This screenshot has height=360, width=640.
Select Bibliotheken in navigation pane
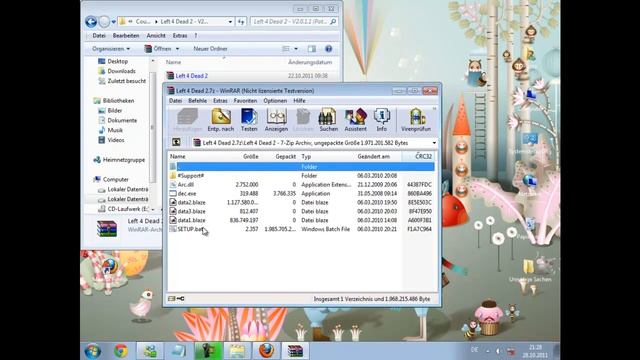tap(118, 101)
